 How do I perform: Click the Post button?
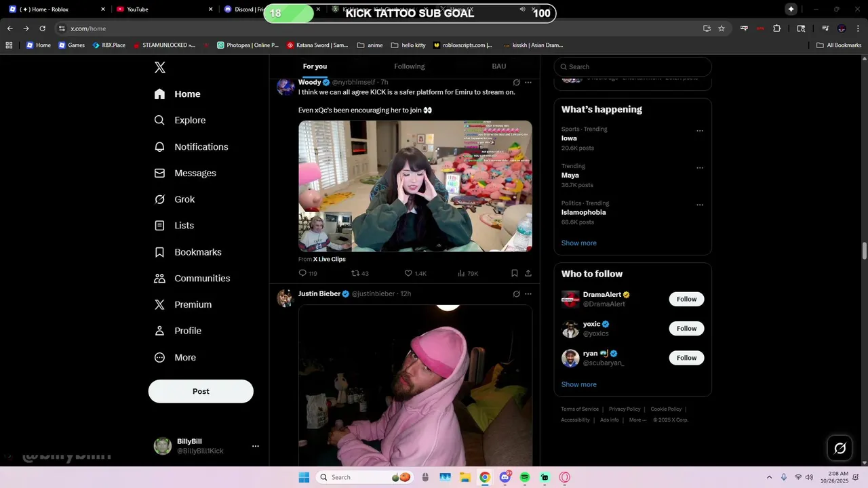point(201,391)
